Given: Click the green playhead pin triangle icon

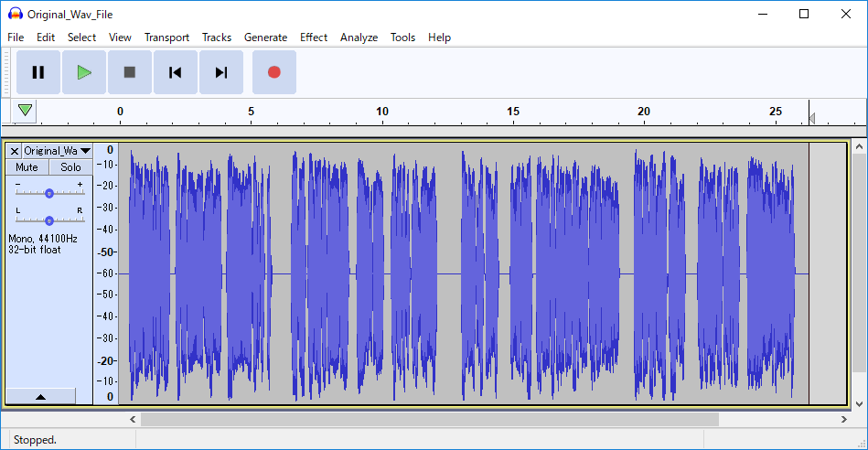Looking at the screenshot, I should (25, 110).
